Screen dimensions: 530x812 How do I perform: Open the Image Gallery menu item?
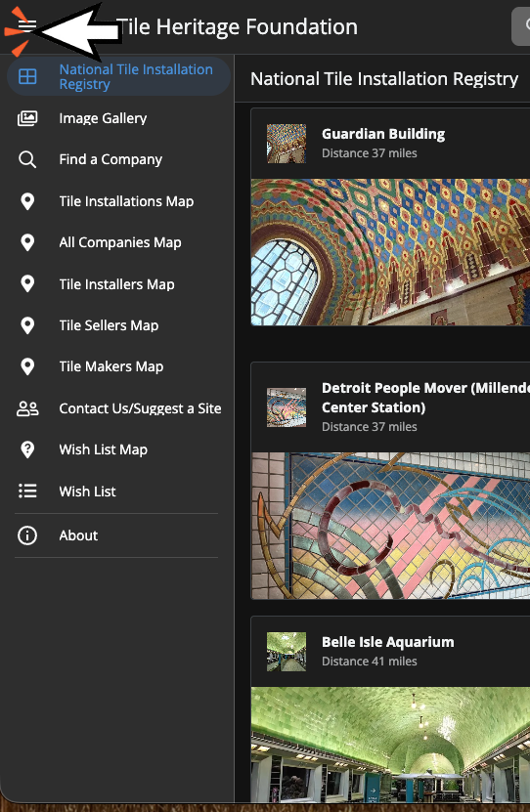(x=118, y=118)
